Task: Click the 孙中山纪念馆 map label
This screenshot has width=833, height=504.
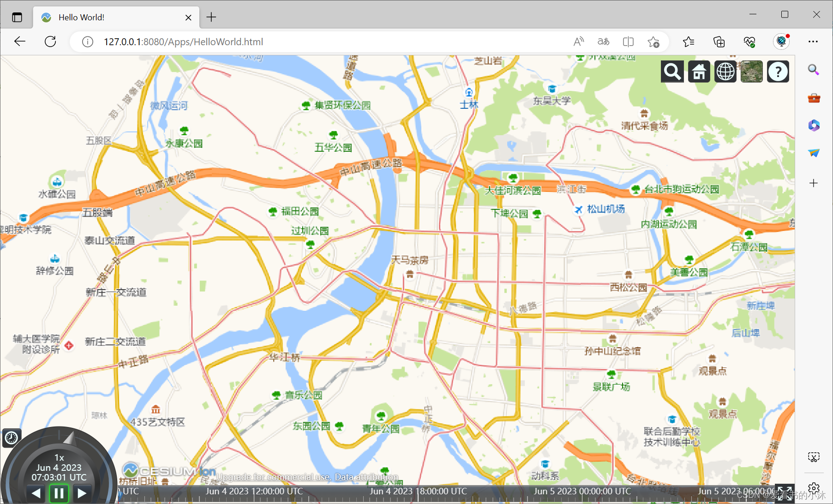Action: coord(612,351)
